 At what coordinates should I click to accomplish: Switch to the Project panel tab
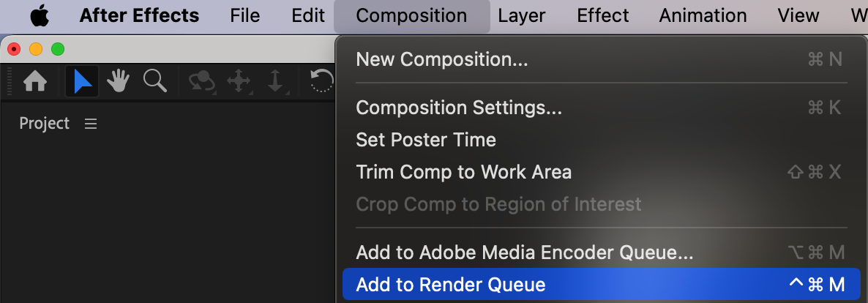(45, 124)
